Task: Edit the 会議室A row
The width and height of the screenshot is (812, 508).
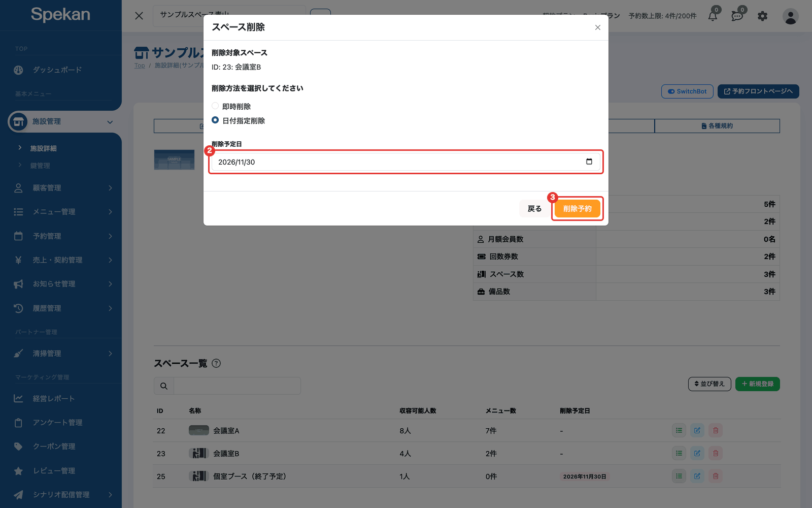Action: (x=697, y=431)
